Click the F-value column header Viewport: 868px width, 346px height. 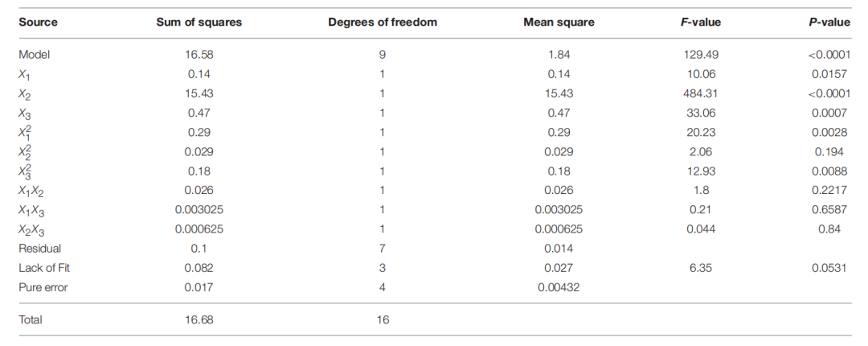click(701, 23)
